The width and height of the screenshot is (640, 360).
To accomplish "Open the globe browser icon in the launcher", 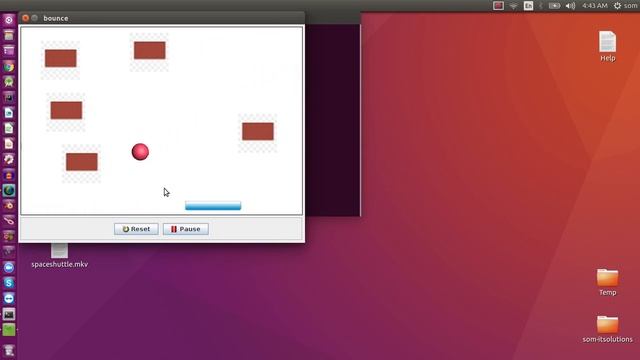I will (x=9, y=190).
